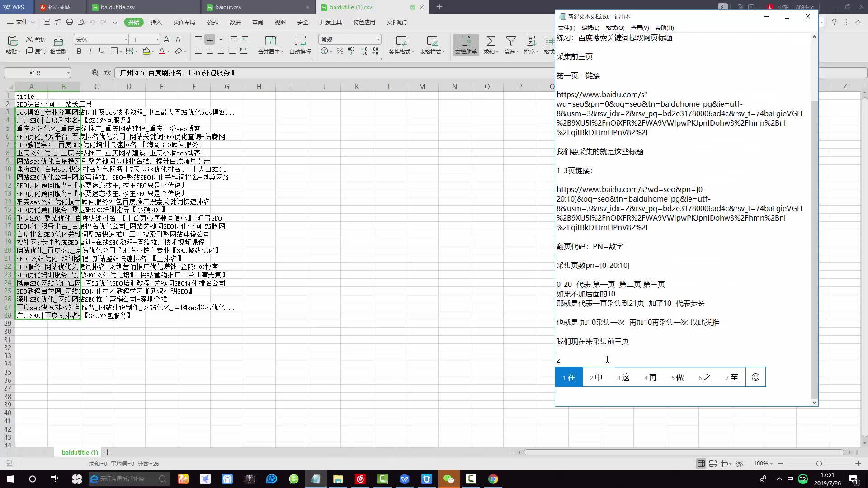This screenshot has width=868, height=488.
Task: Click the AutoSum (求和) sigma icon
Action: coord(491,41)
